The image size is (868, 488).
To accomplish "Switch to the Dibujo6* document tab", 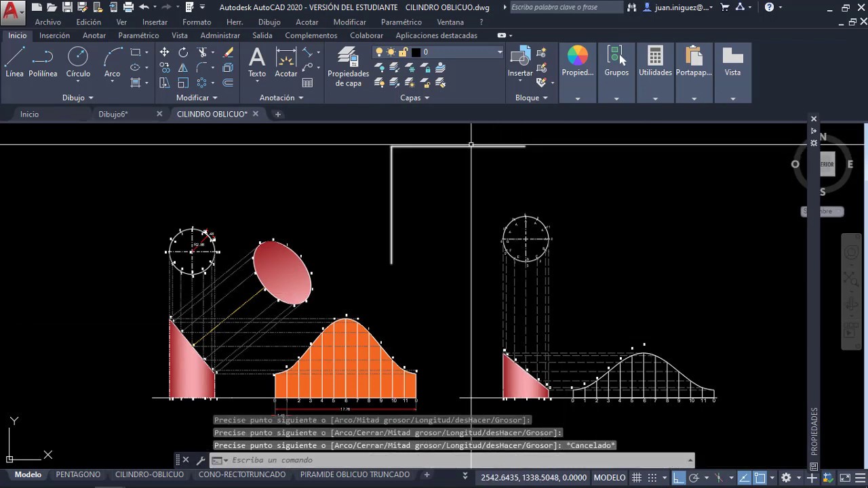I will (x=113, y=114).
